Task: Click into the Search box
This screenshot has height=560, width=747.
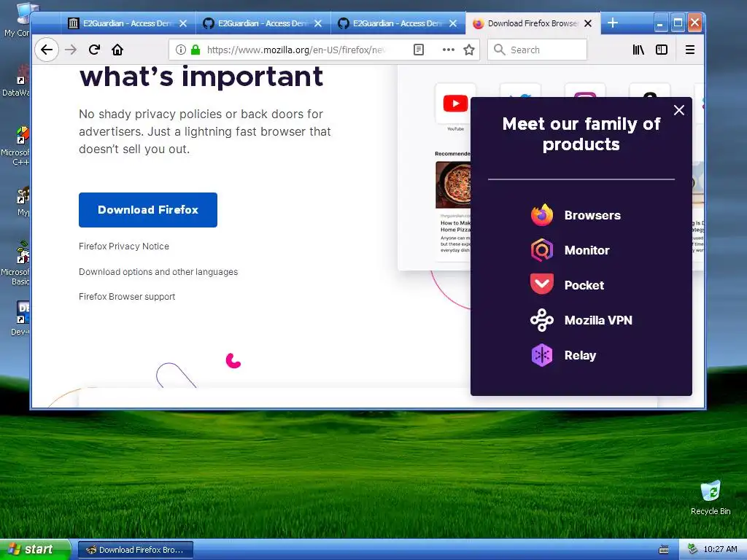Action: pos(537,50)
